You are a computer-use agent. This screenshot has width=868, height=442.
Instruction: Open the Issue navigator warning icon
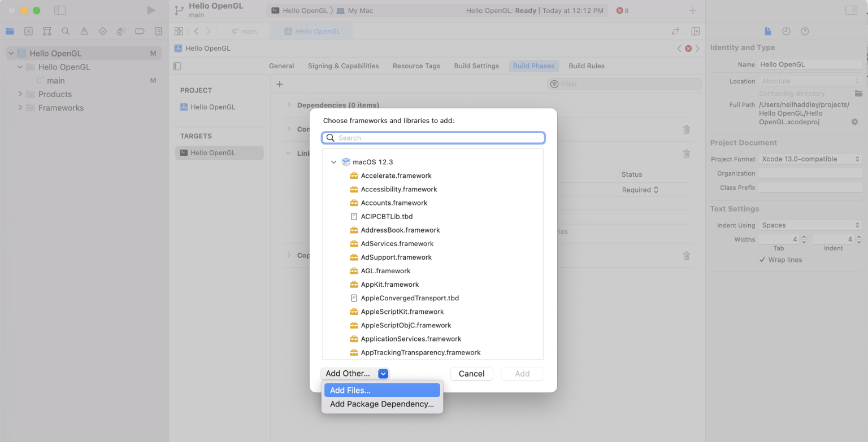click(84, 31)
